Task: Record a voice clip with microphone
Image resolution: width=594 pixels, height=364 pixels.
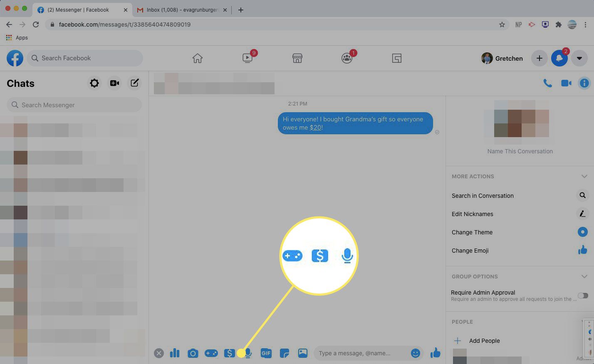Action: pyautogui.click(x=248, y=353)
